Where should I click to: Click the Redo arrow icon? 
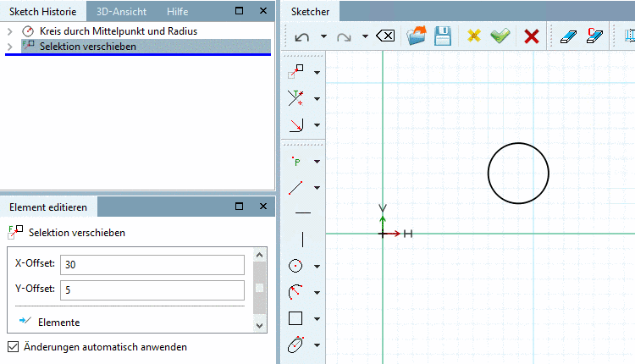(344, 37)
